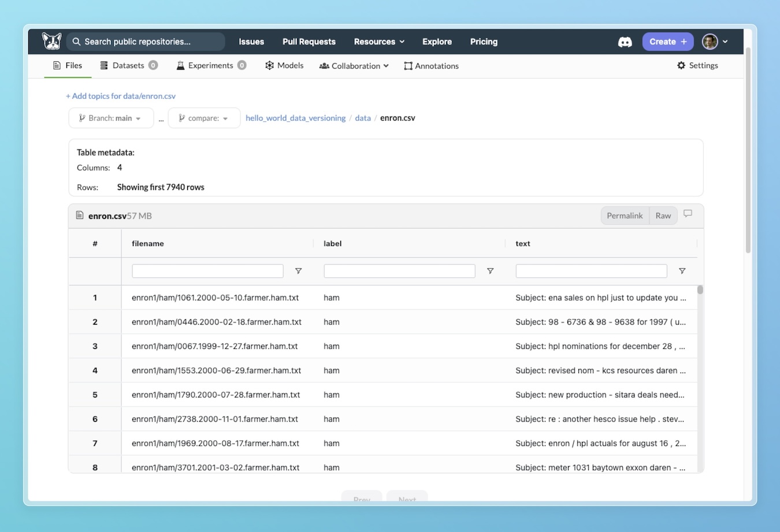Open the comment speech-bubble icon beside Raw

click(x=688, y=213)
